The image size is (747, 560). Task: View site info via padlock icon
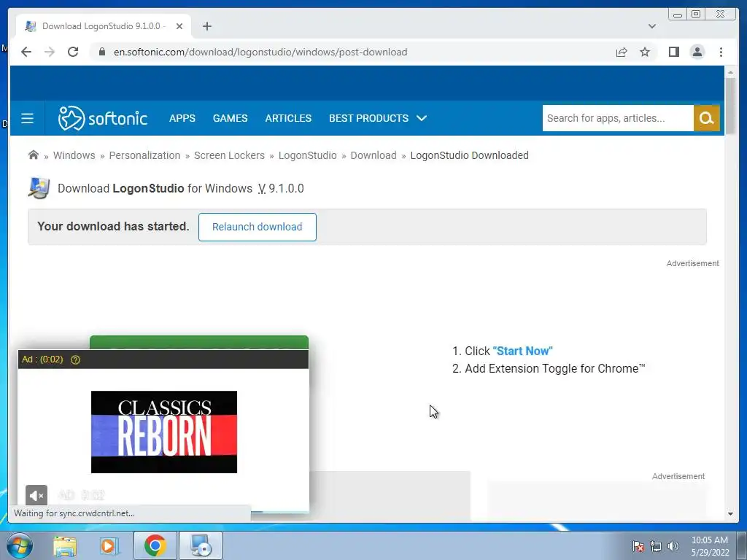tap(102, 52)
